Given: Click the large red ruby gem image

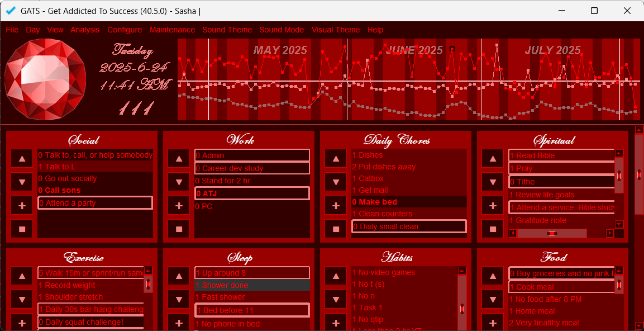Looking at the screenshot, I should (45, 80).
